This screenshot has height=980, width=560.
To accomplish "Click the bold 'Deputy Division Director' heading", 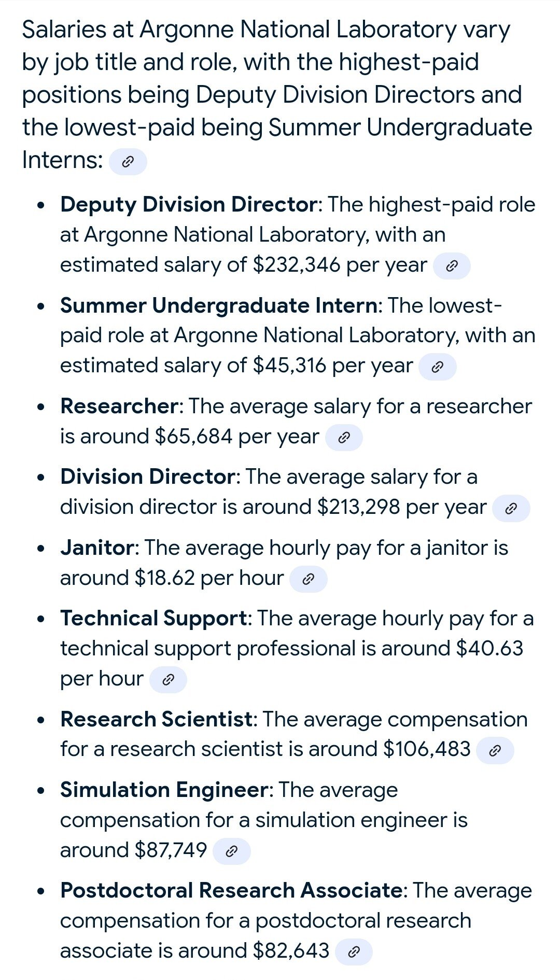I will pos(189,204).
